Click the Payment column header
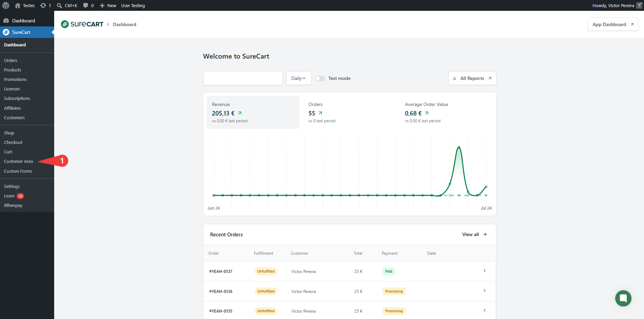This screenshot has height=319, width=644. tap(390, 253)
